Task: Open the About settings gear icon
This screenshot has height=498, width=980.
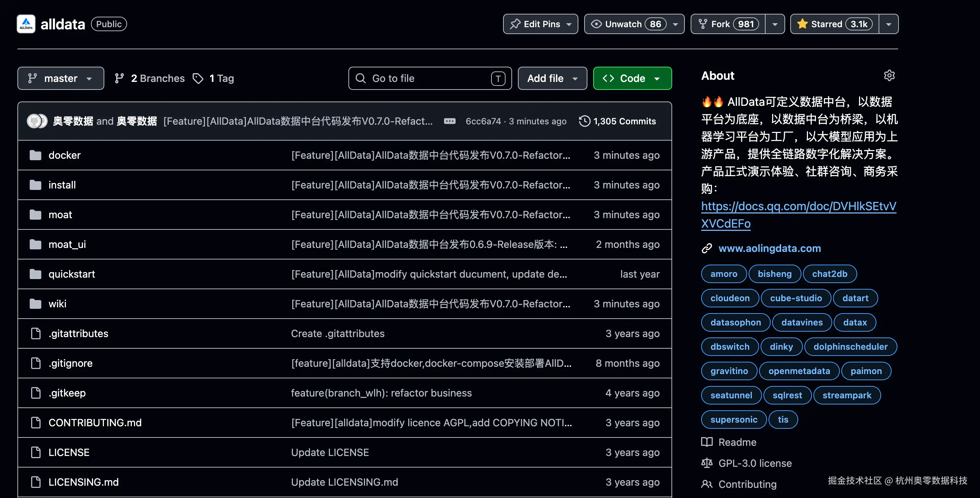Action: [889, 75]
